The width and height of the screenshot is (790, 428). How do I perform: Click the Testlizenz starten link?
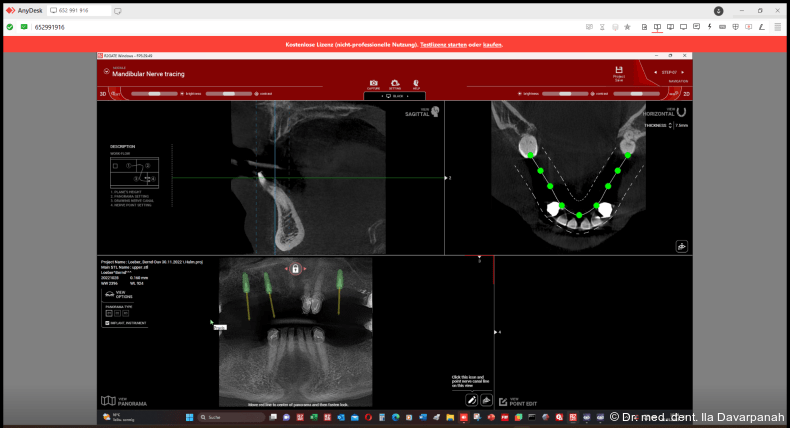pyautogui.click(x=449, y=45)
